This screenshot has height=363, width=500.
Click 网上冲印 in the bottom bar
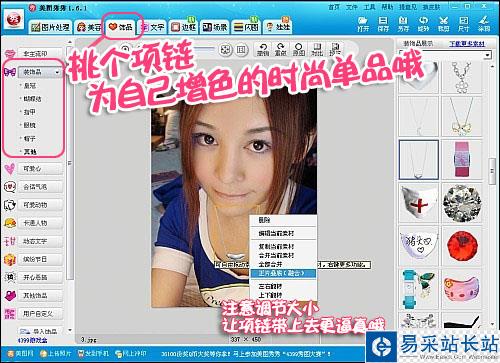coord(131,353)
